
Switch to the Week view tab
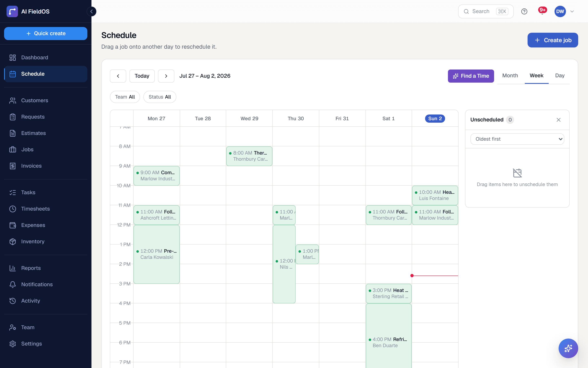tap(537, 76)
